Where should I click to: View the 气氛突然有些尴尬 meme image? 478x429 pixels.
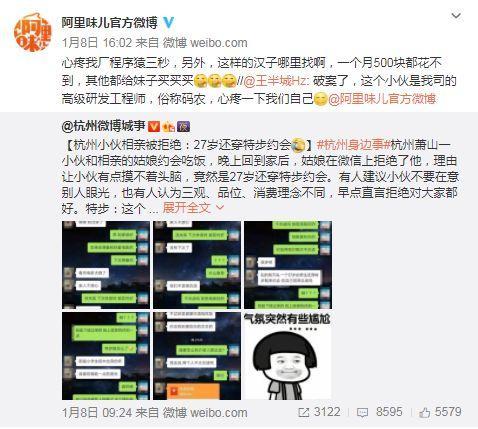pyautogui.click(x=288, y=356)
